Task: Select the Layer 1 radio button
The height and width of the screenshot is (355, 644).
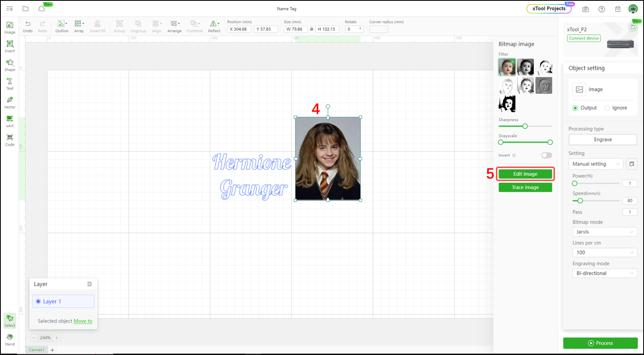Action: [38, 302]
